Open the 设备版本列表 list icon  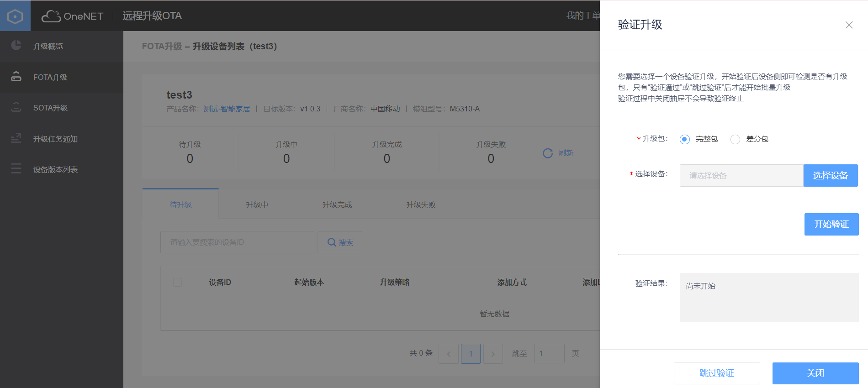pos(16,169)
